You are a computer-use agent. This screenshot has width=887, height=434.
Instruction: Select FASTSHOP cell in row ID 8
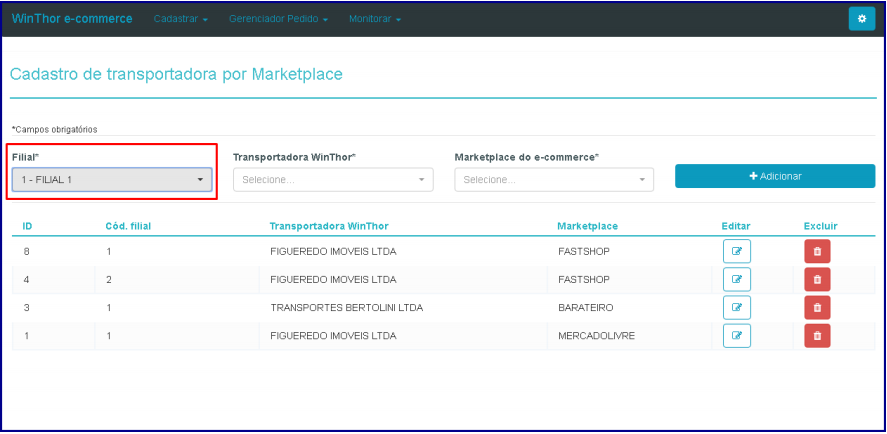[x=583, y=252]
